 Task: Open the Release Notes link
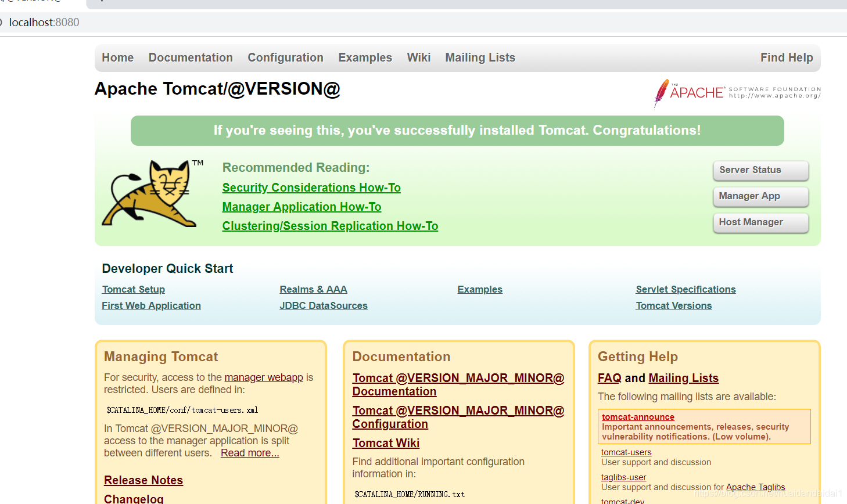pyautogui.click(x=143, y=480)
